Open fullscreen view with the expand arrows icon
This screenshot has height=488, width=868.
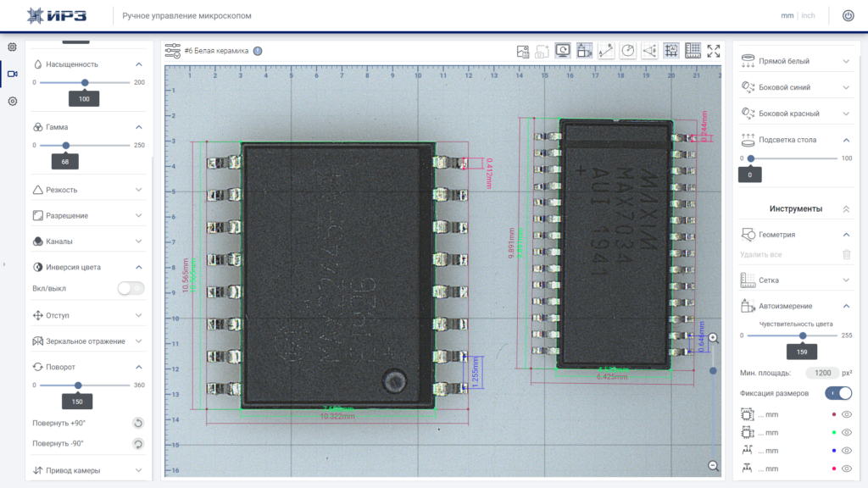point(714,51)
